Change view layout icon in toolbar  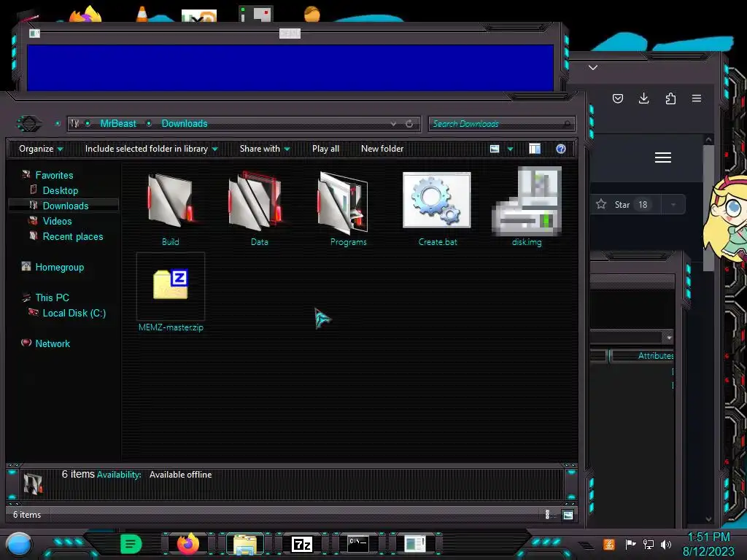pyautogui.click(x=495, y=149)
